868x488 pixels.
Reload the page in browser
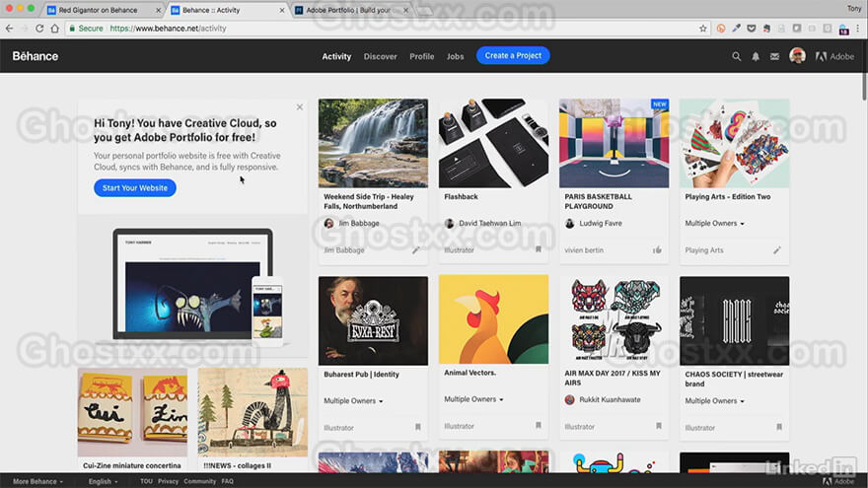pyautogui.click(x=39, y=29)
